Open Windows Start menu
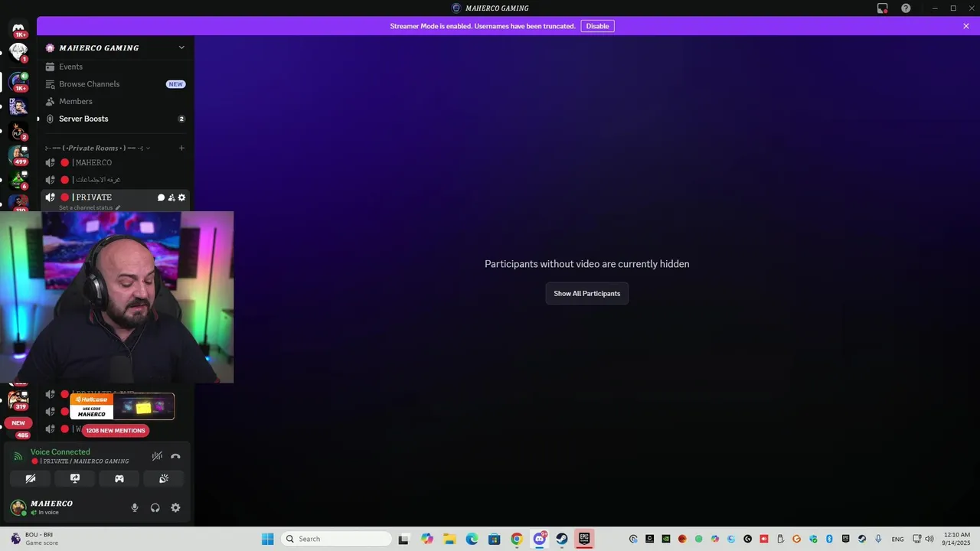The width and height of the screenshot is (980, 551). (x=267, y=539)
